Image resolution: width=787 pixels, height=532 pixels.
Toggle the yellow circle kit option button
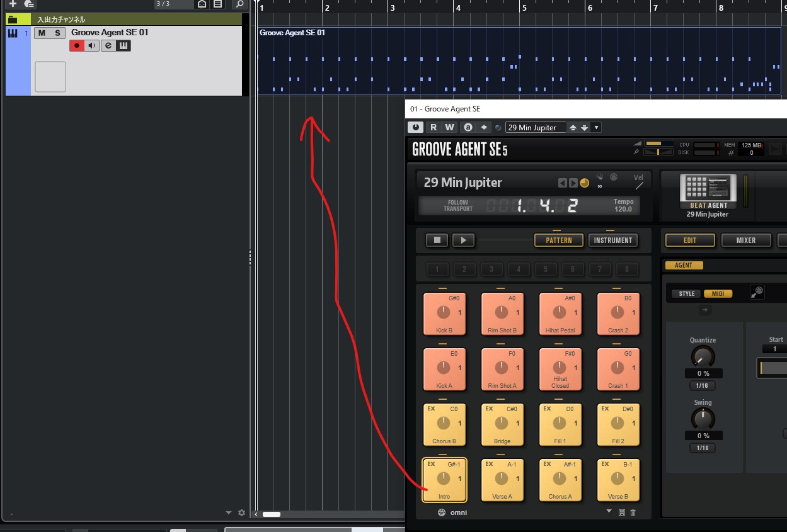584,183
